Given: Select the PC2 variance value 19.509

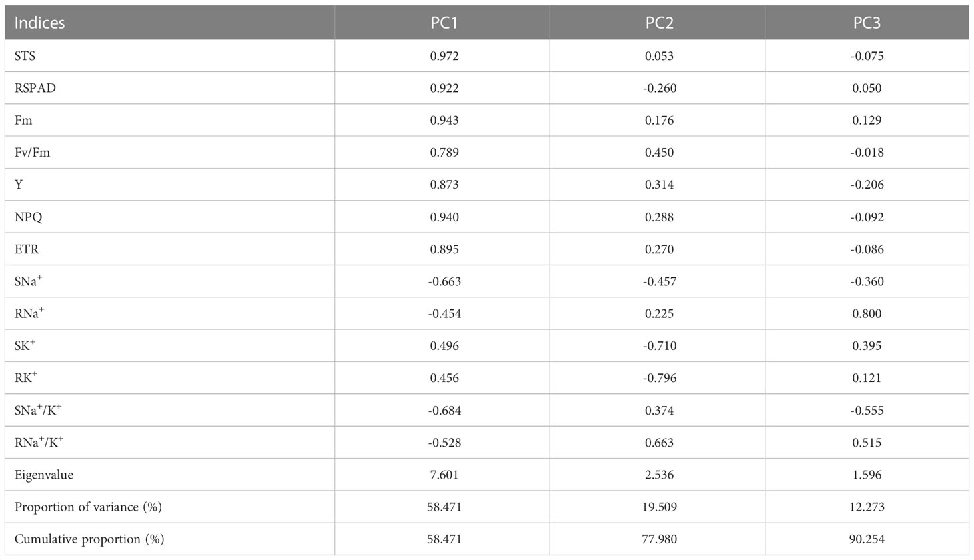Looking at the screenshot, I should click(x=659, y=507).
